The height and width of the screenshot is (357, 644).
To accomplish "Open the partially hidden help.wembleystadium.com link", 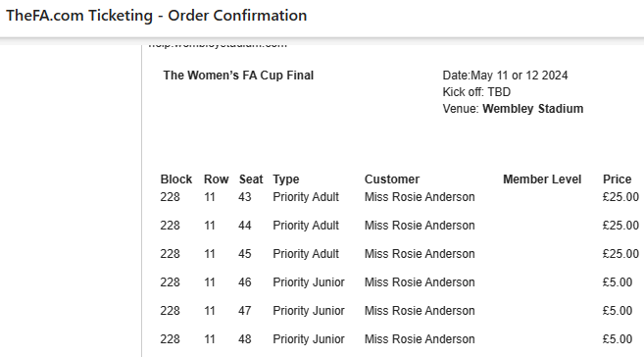I will 218,44.
